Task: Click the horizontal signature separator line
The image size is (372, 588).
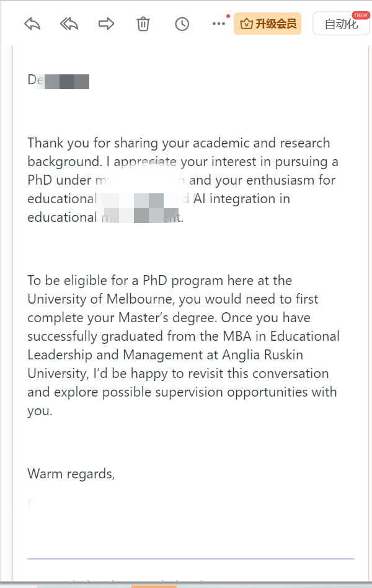Action: 190,559
